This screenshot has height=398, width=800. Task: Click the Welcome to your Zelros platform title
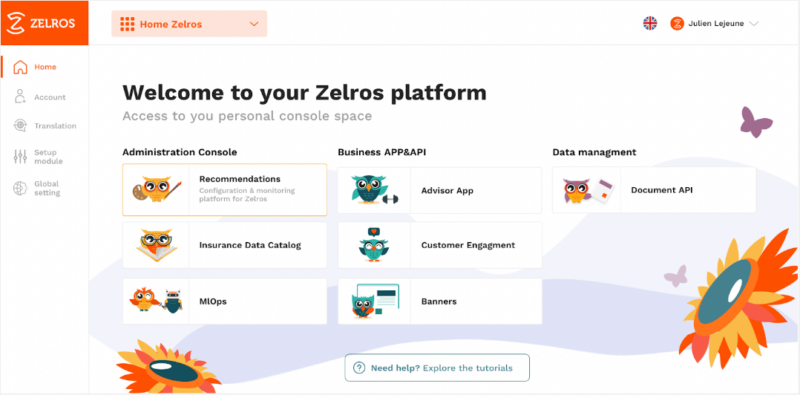click(x=305, y=92)
